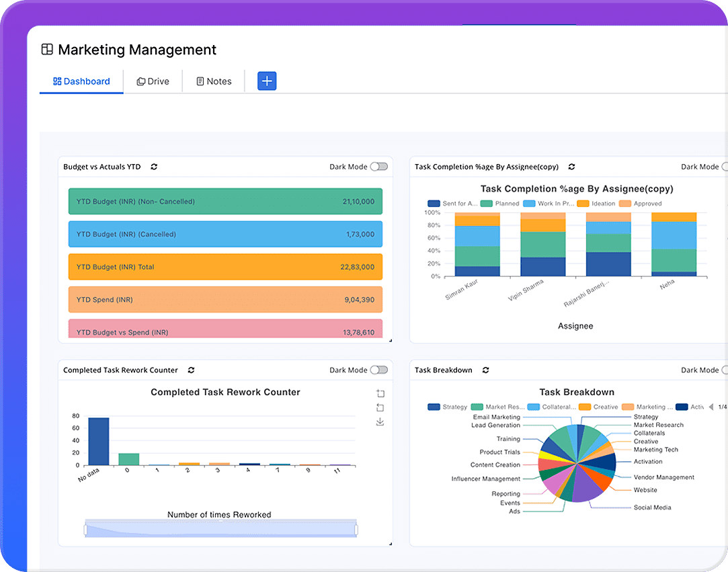The image size is (728, 572).
Task: Toggle 'Marketing ...' legend in Task Breakdown
Action: pos(647,407)
